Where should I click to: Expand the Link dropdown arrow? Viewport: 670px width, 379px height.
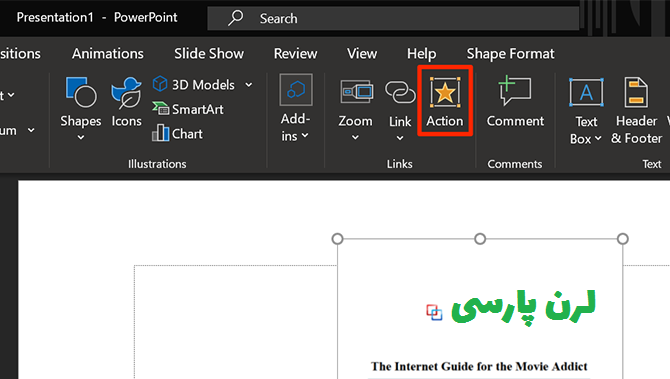pos(400,138)
